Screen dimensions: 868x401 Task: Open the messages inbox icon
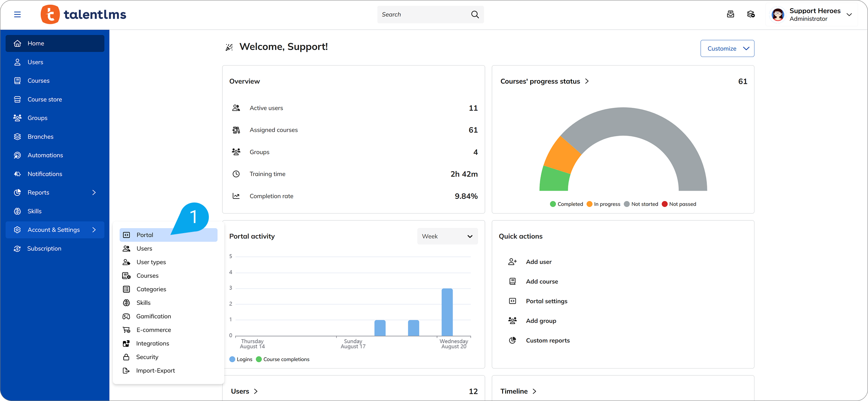pos(730,14)
